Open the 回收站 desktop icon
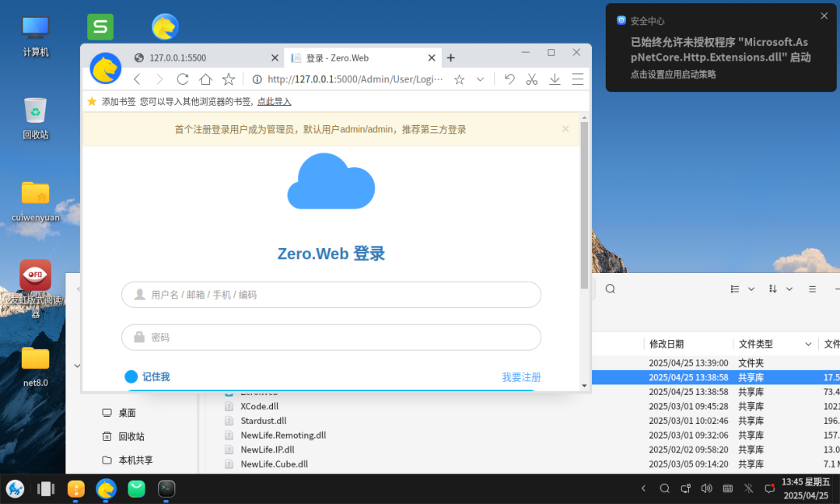 point(35,118)
